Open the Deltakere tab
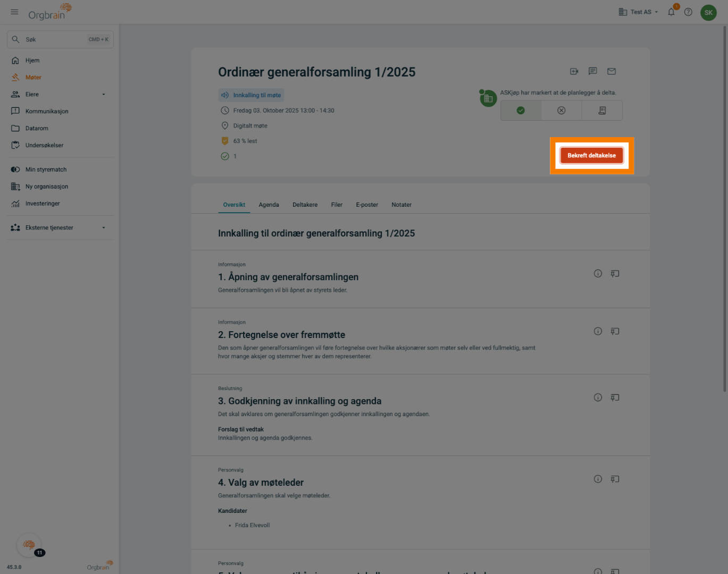Screen dimensions: 728x574 pyautogui.click(x=305, y=205)
